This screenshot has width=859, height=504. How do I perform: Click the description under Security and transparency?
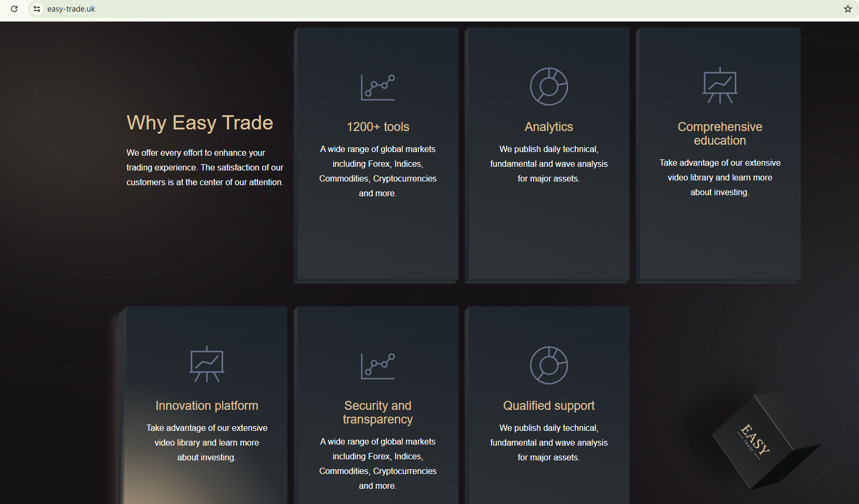378,463
